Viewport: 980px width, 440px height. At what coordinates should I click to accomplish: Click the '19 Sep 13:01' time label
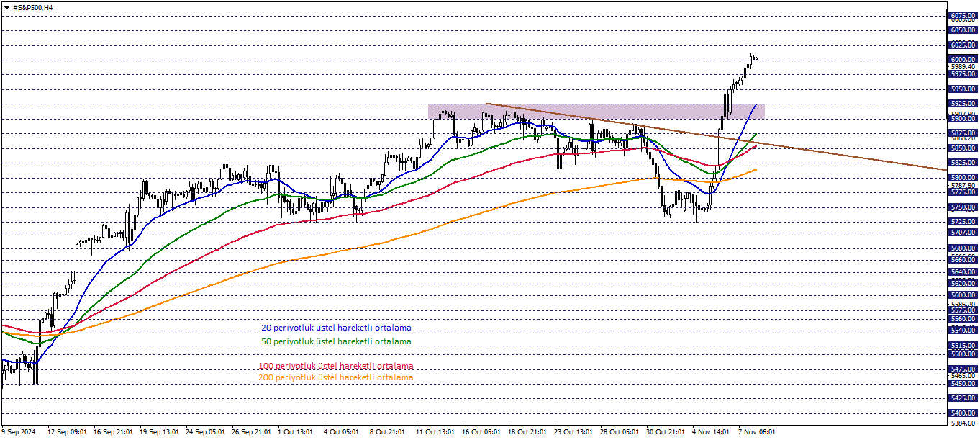(x=160, y=432)
